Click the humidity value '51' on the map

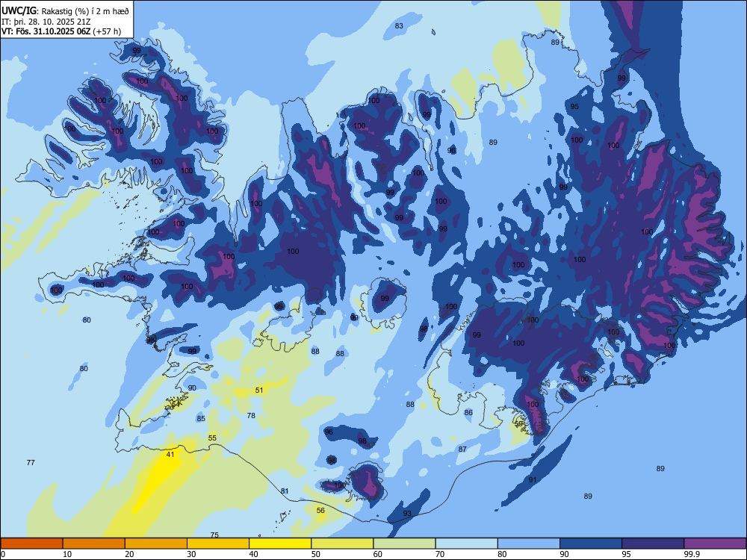259,390
